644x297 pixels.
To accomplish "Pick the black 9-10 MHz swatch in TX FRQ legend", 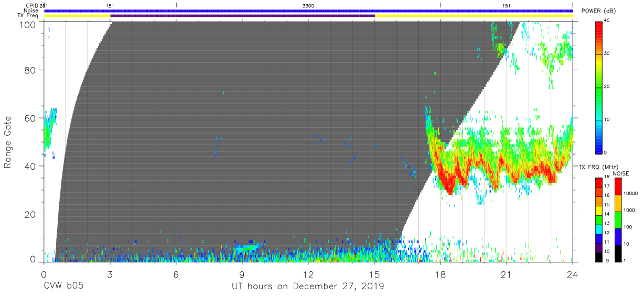I will [598, 256].
